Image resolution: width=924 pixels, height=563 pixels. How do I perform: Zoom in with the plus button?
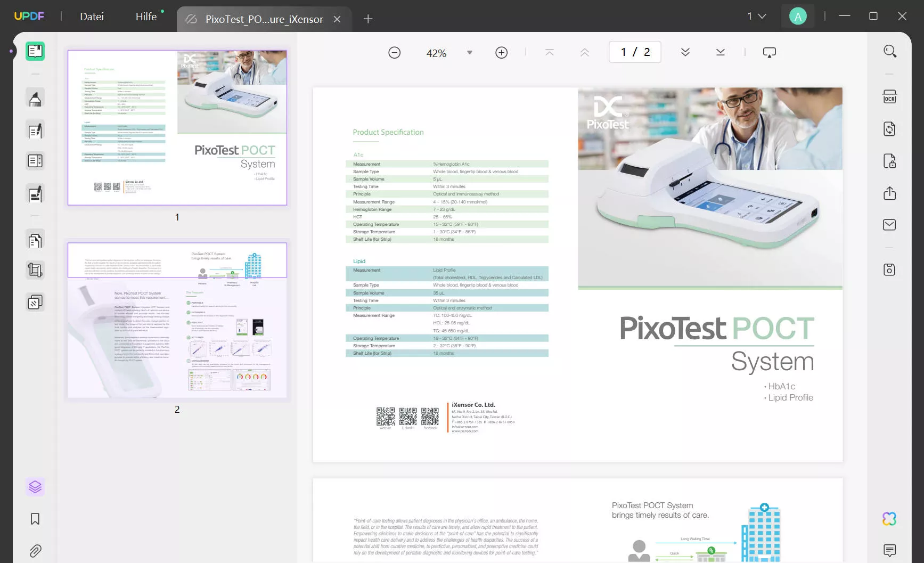501,53
